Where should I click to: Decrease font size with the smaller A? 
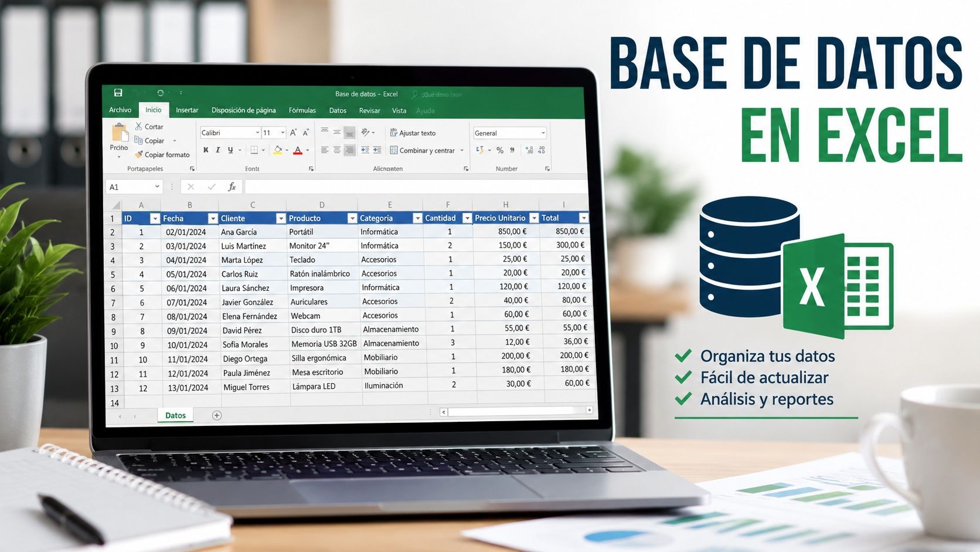[x=305, y=133]
